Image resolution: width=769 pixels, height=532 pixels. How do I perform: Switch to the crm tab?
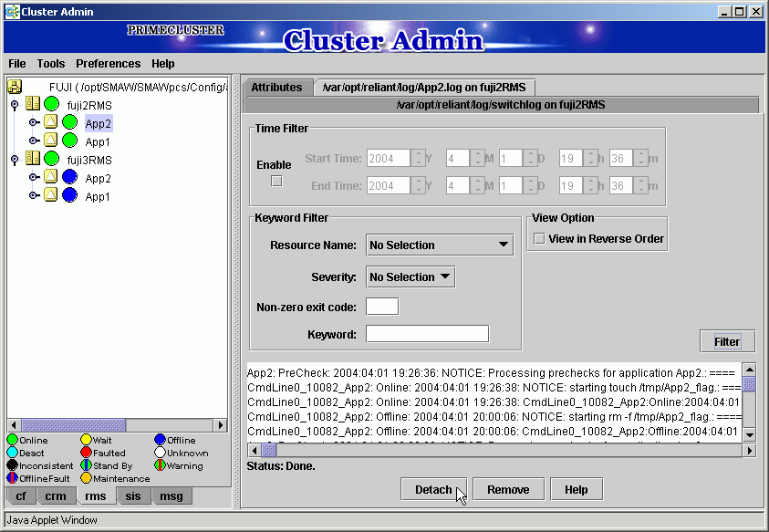click(56, 496)
